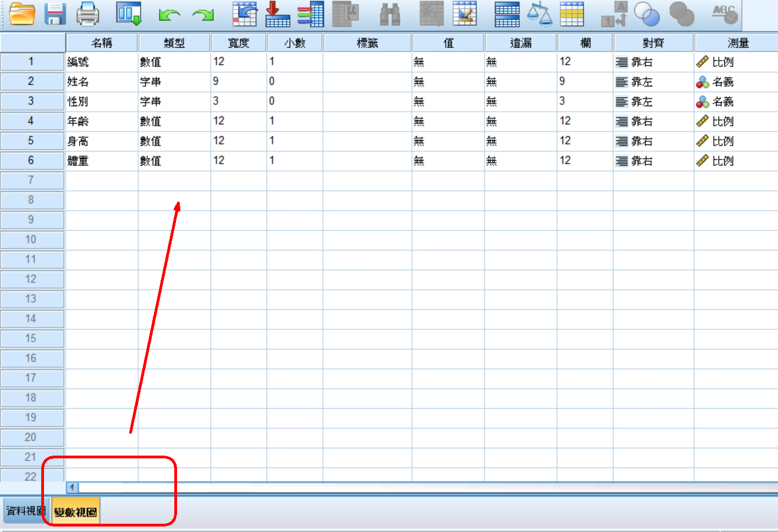The width and height of the screenshot is (778, 532).
Task: Open the Recall recent dialogs icon
Action: (x=129, y=14)
